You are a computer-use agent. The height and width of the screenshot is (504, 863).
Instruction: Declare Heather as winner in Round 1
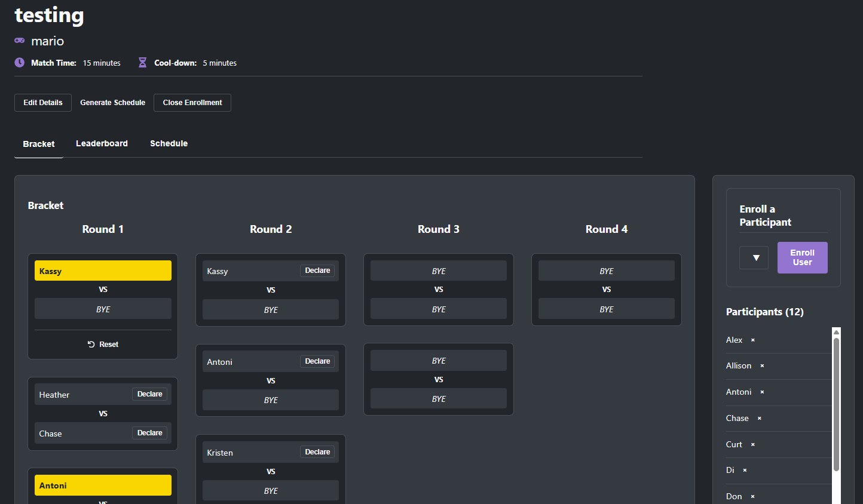pyautogui.click(x=149, y=394)
